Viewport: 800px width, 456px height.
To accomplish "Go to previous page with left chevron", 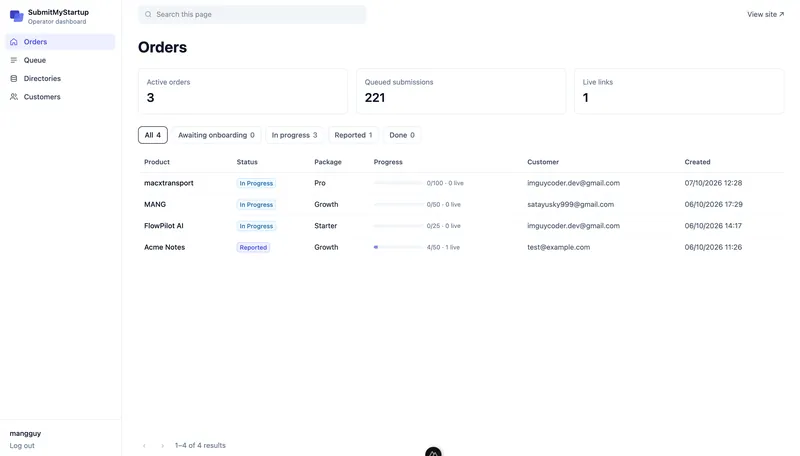I will pyautogui.click(x=144, y=446).
